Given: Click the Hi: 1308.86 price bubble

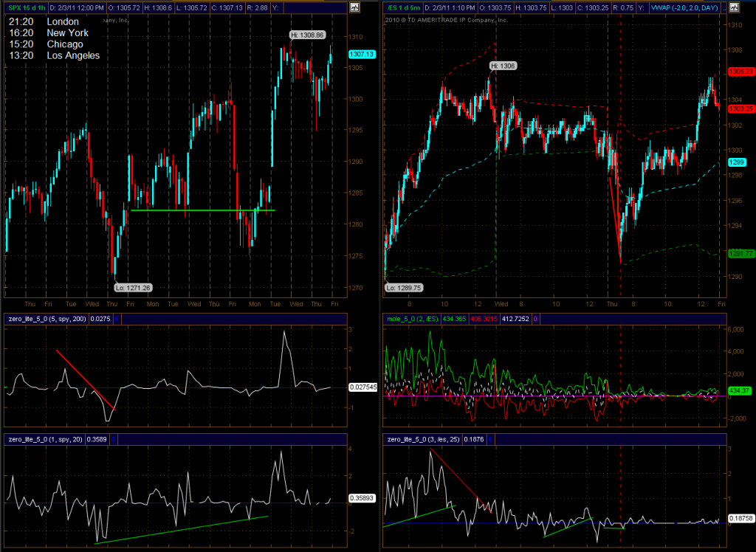Looking at the screenshot, I should pos(307,35).
